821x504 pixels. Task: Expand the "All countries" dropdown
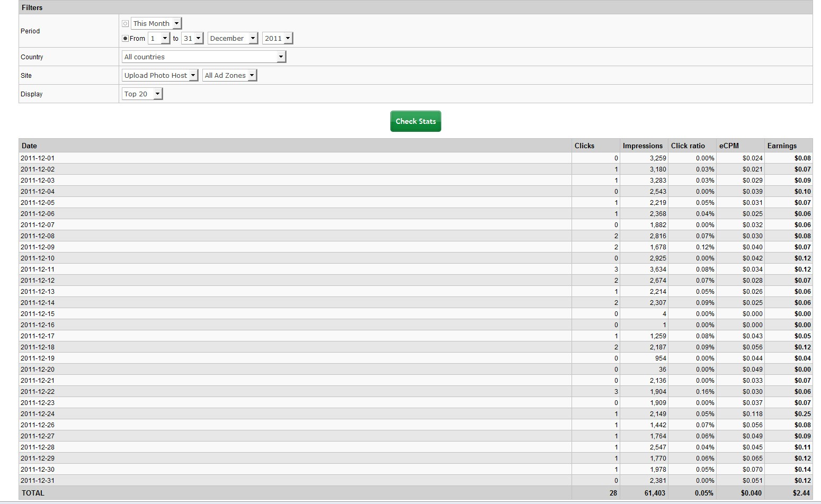(x=204, y=57)
